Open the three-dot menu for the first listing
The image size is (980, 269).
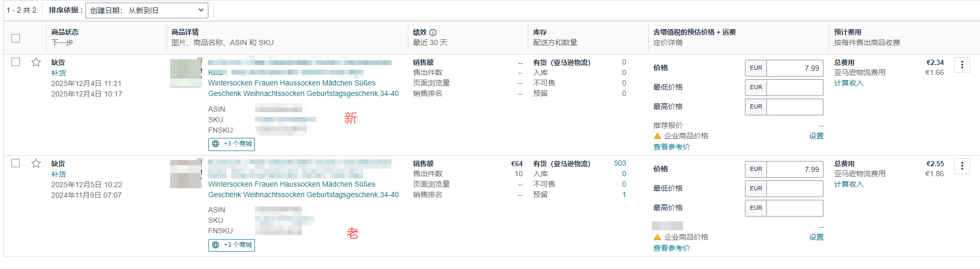tap(962, 65)
